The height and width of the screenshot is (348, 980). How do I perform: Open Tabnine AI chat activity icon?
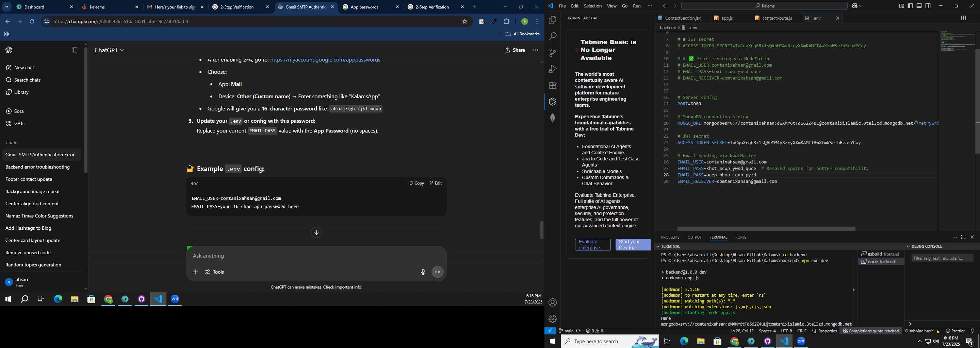pos(552,101)
